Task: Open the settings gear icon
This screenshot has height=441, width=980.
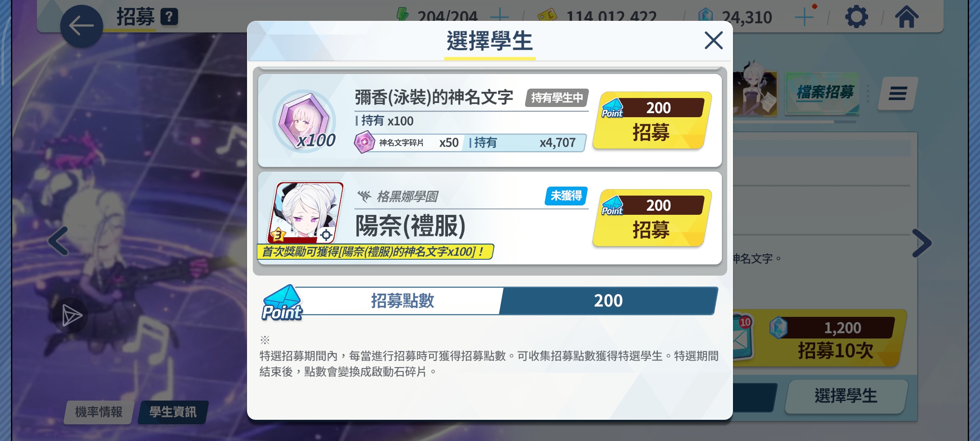Action: 856,17
